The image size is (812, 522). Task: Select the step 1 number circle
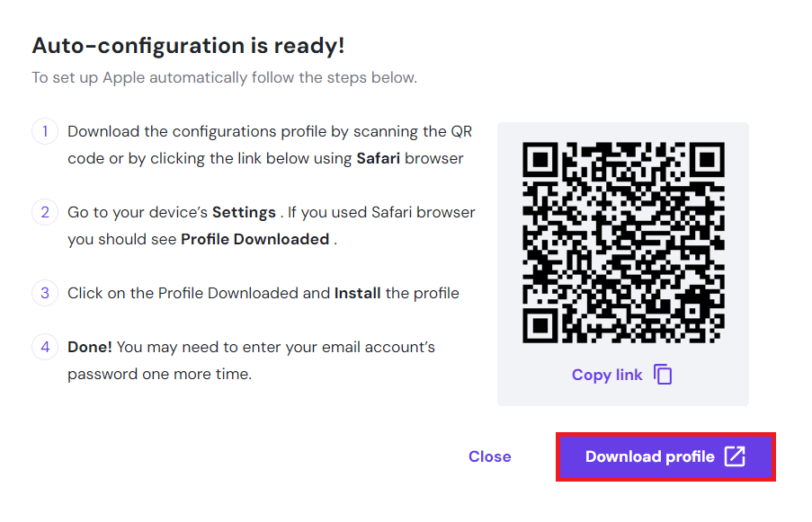[45, 131]
